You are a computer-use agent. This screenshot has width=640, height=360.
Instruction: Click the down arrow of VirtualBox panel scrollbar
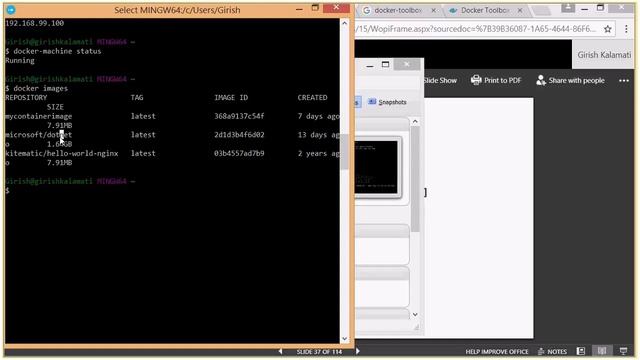415,314
